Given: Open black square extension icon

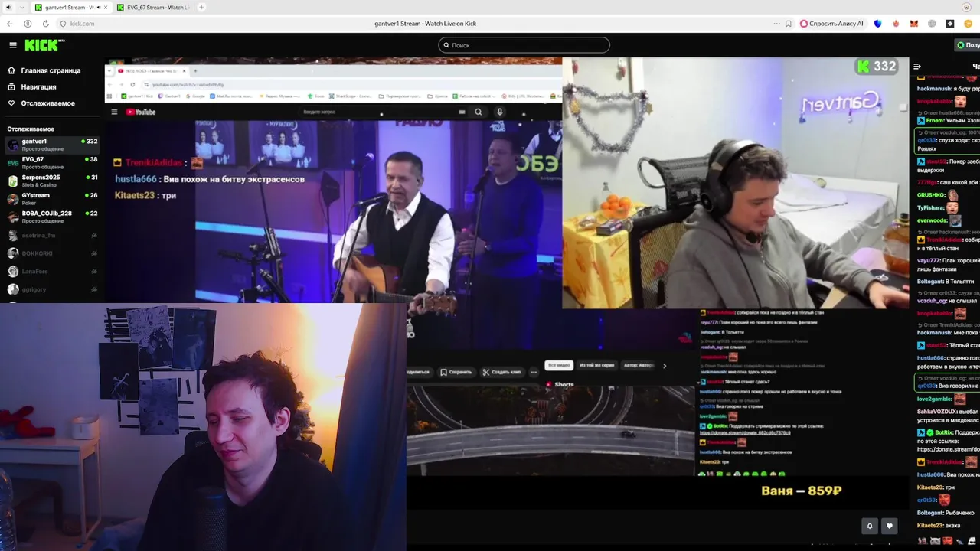Looking at the screenshot, I should click(950, 24).
